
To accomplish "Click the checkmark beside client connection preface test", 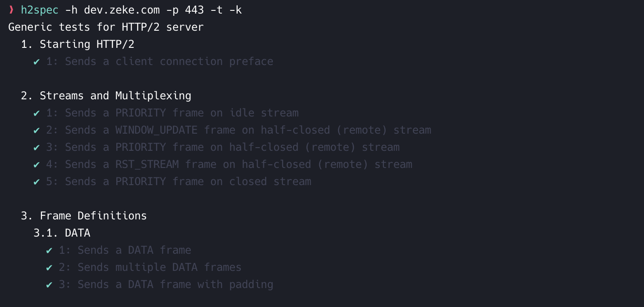I will click(37, 62).
